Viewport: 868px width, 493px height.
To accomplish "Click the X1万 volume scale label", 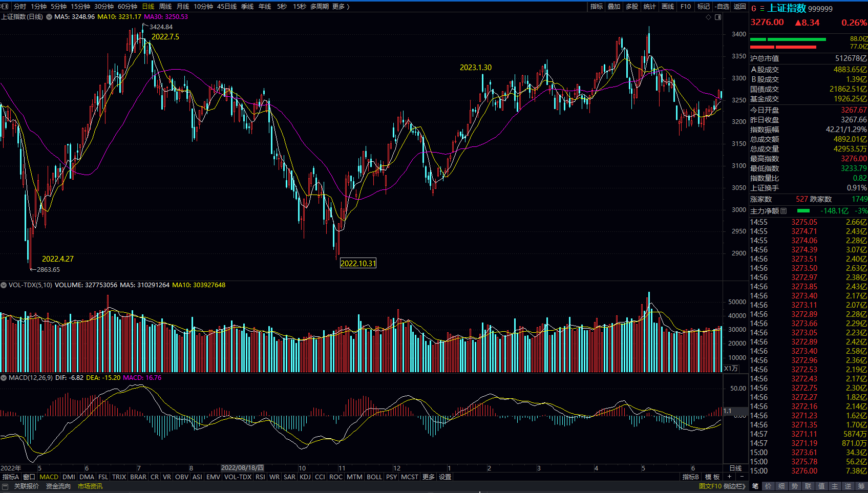I will [x=731, y=369].
